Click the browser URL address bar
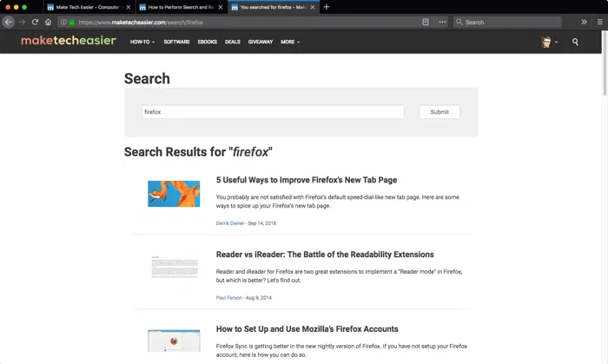 (x=248, y=22)
